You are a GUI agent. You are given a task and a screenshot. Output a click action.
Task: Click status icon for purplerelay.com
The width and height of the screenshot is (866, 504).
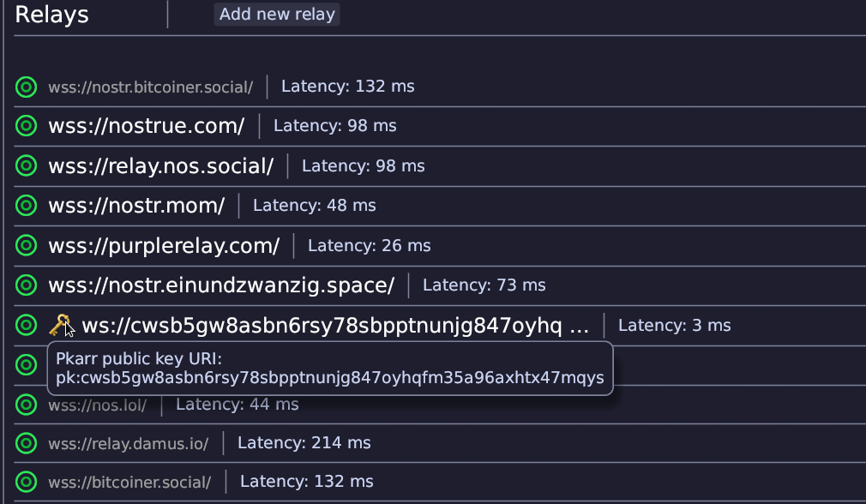pos(27,245)
